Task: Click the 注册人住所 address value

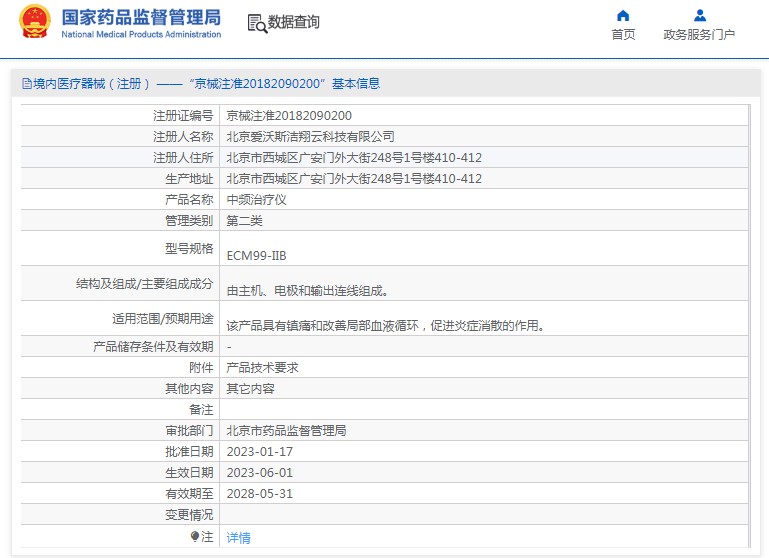Action: 354,157
